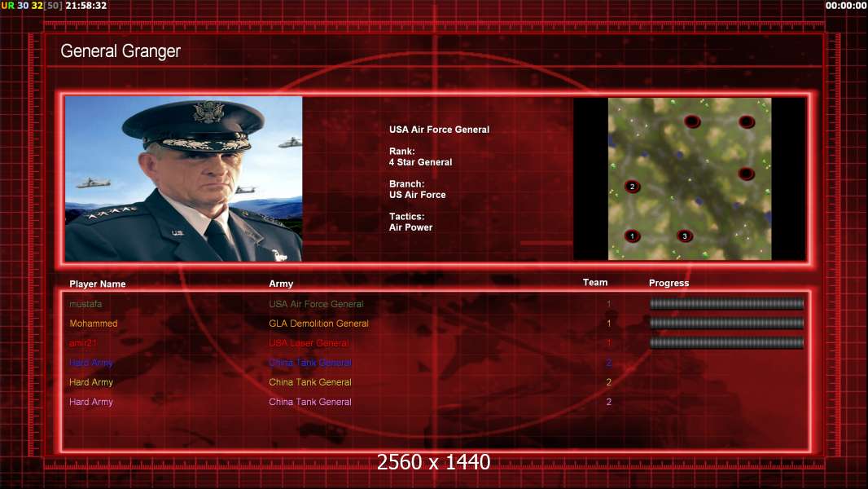Select the Player Name column header
868x489 pixels.
98,284
